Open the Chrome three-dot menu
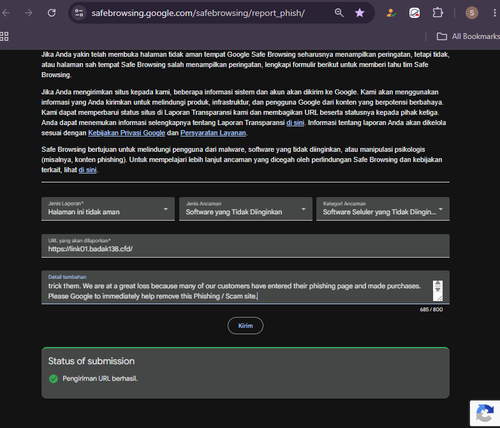The width and height of the screenshot is (500, 428). tap(494, 13)
